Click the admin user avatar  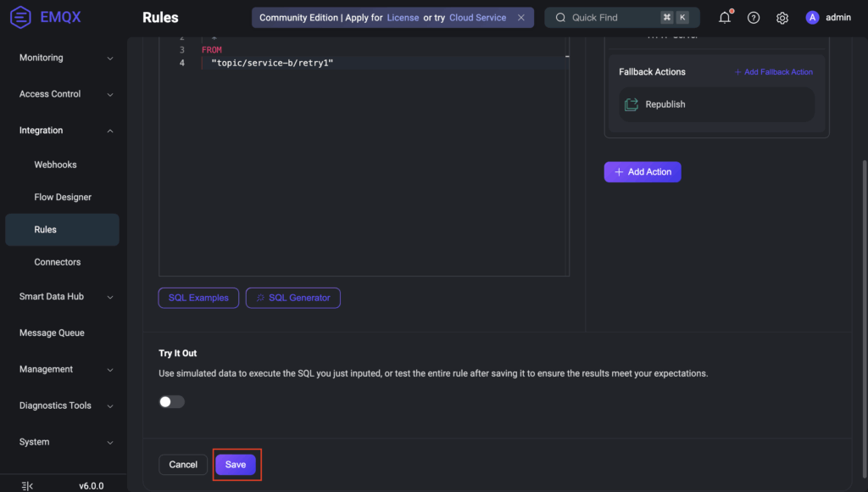[812, 18]
